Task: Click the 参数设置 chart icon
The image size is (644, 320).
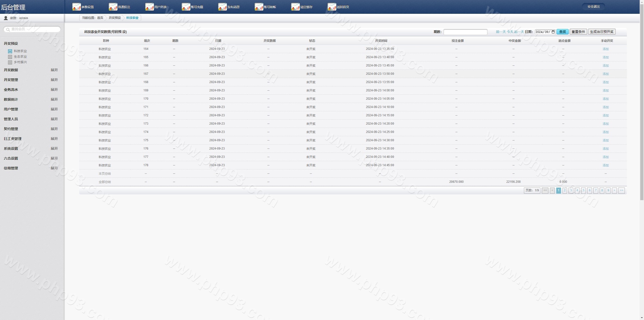Action: 76,7
